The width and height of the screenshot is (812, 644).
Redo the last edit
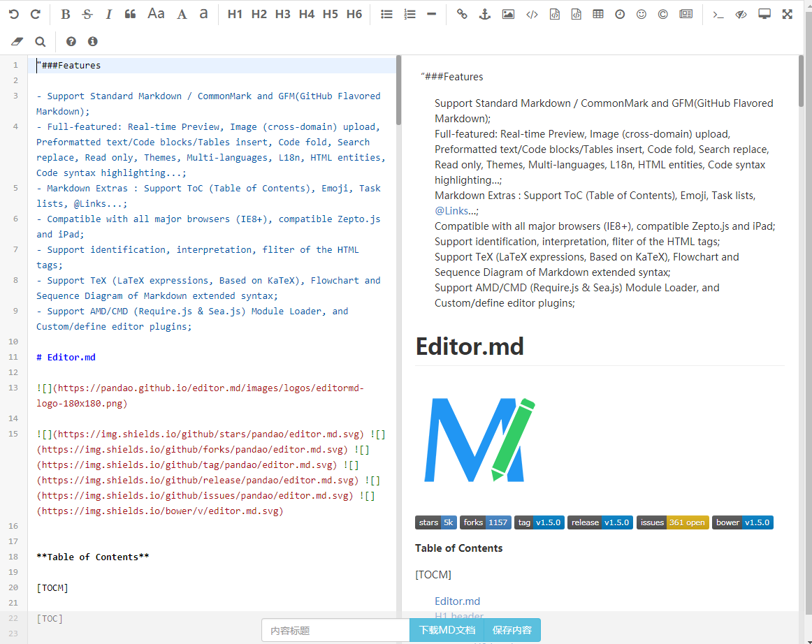(35, 14)
